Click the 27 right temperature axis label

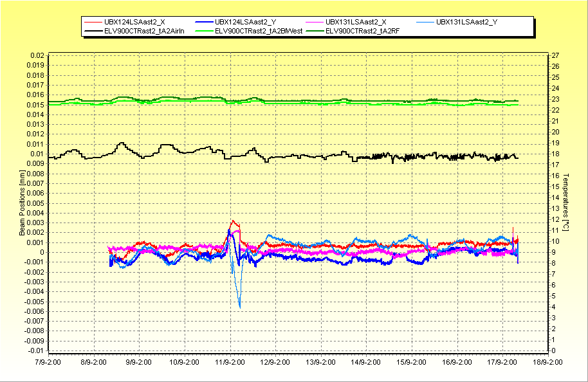555,55
